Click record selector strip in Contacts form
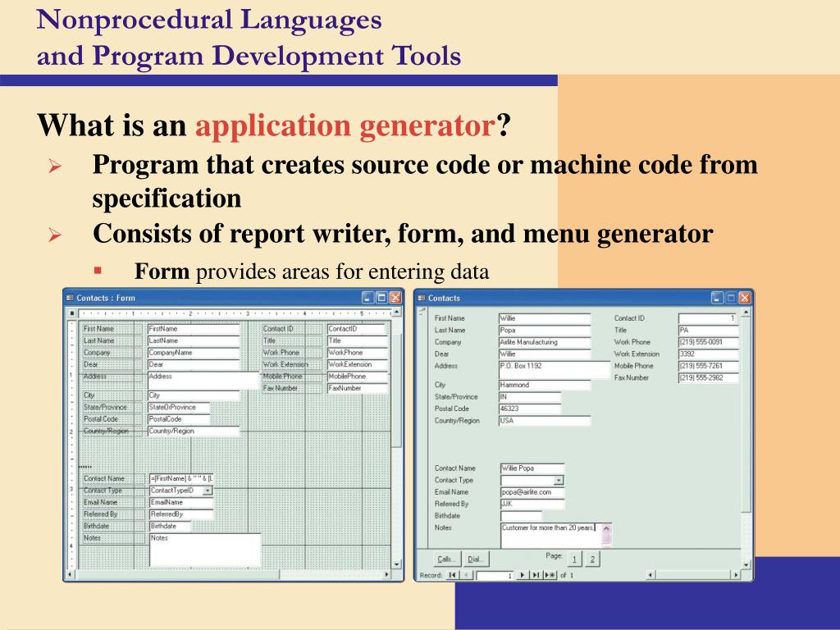The width and height of the screenshot is (840, 630). [x=422, y=428]
